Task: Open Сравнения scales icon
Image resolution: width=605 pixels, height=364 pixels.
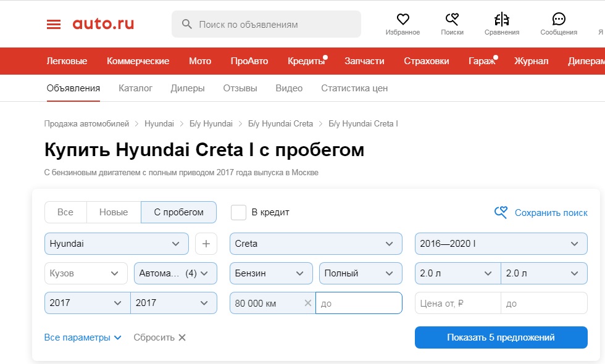Action: tap(501, 19)
